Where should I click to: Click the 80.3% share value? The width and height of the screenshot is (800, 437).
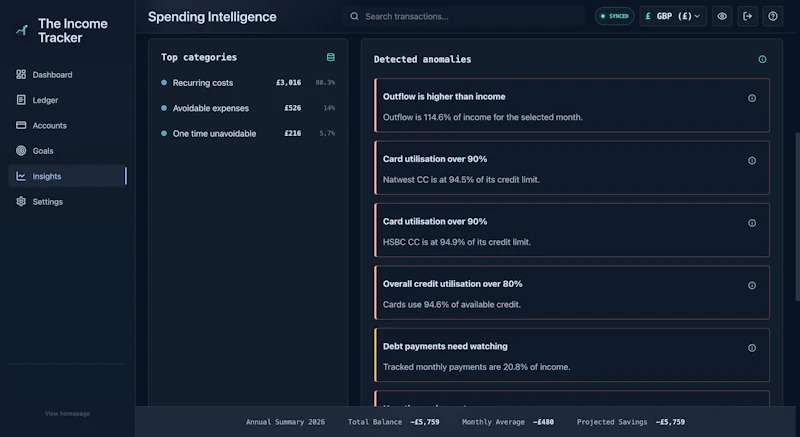tap(325, 83)
